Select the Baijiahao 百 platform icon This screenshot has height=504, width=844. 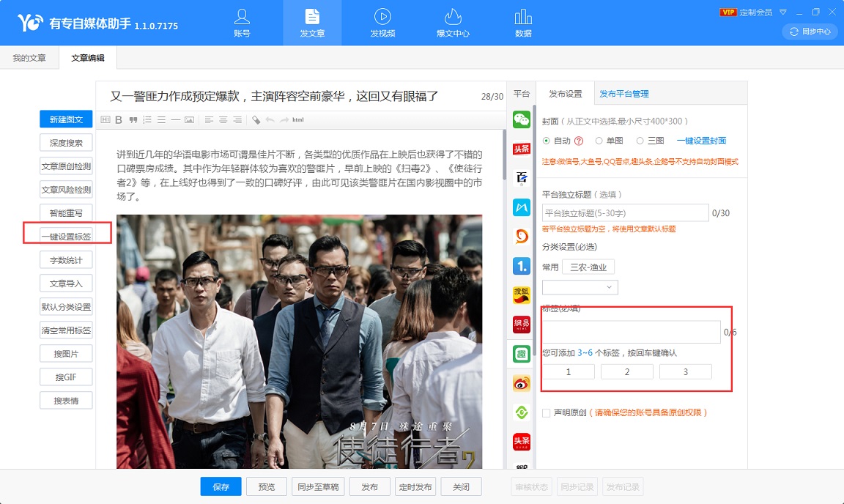point(522,178)
